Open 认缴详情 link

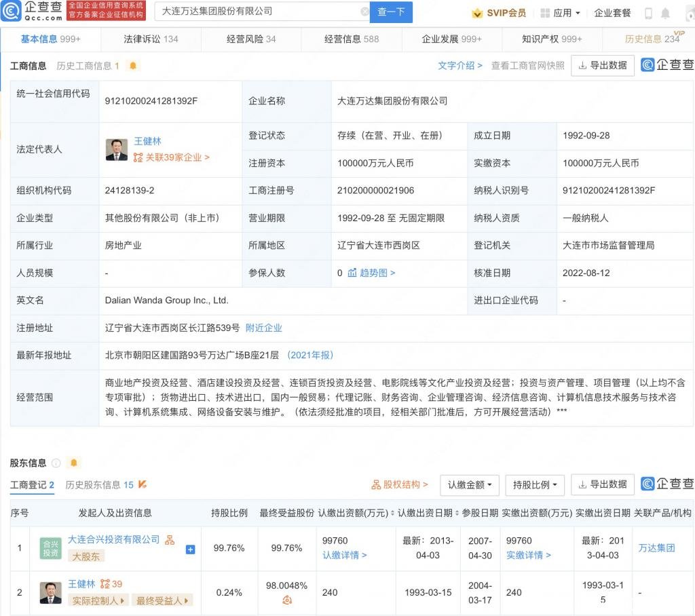click(344, 555)
